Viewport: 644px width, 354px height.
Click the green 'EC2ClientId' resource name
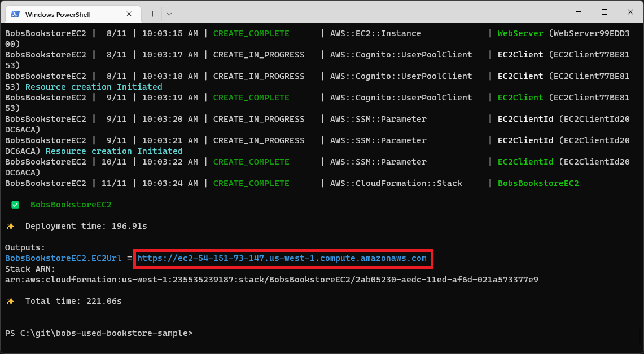point(525,162)
